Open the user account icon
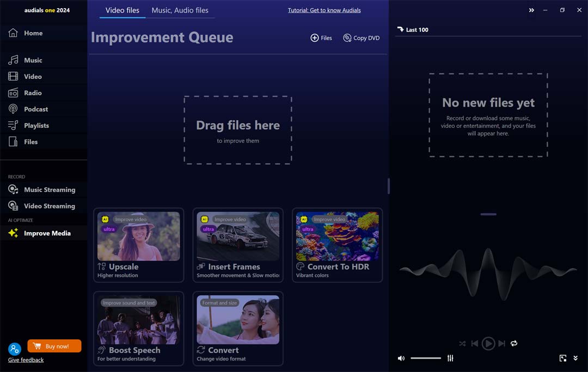Viewport: 588px width, 372px height. point(15,349)
